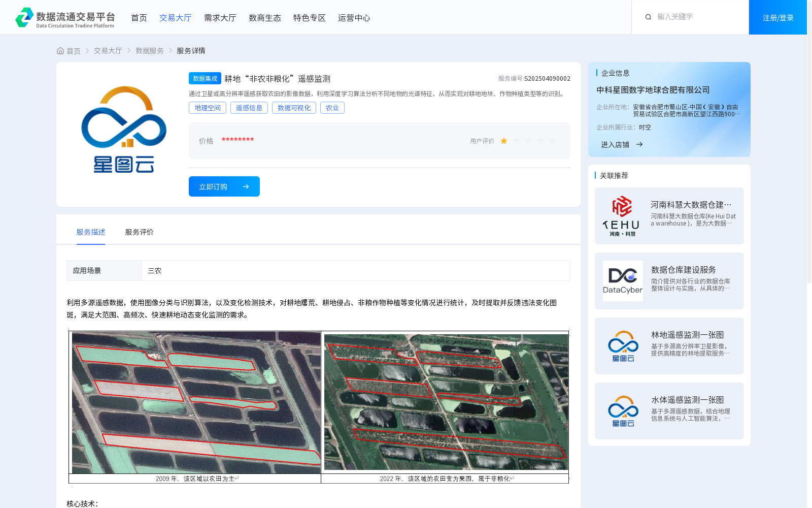Go to 数据服务 via the breadcrumb
Screen dimensions: 812x508
pos(150,51)
